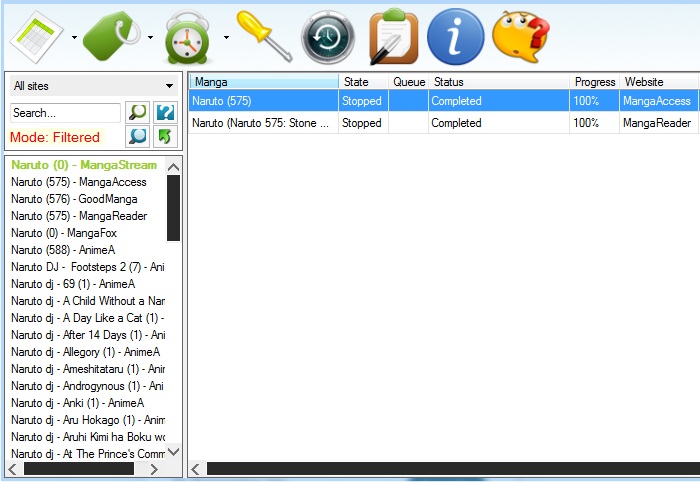Select Naruto (575) - MangaAccess in list

[x=79, y=182]
